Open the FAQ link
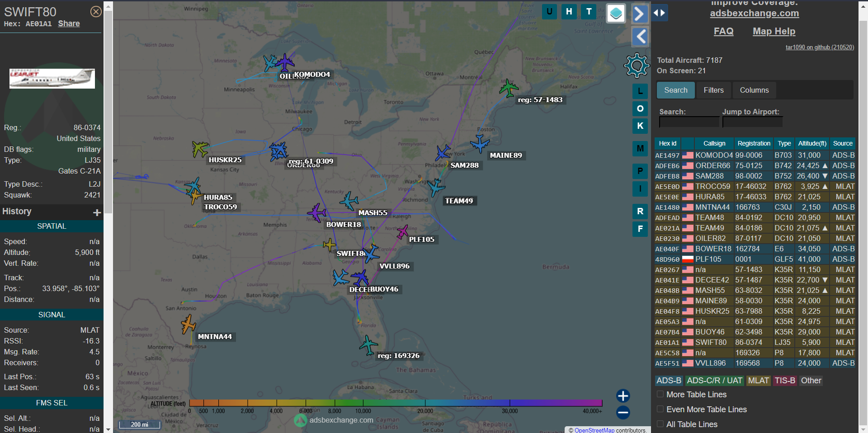This screenshot has height=433, width=868. point(723,31)
